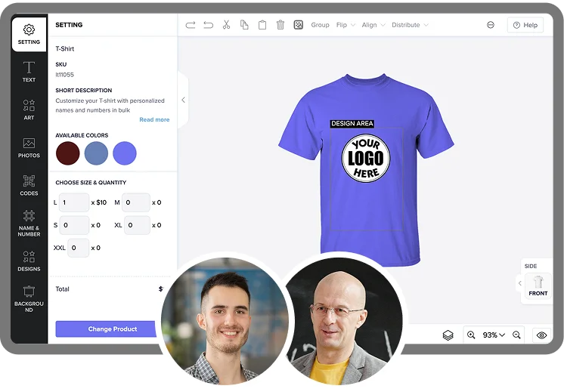This screenshot has height=392, width=564.
Task: Click the Change Product button
Action: point(106,329)
